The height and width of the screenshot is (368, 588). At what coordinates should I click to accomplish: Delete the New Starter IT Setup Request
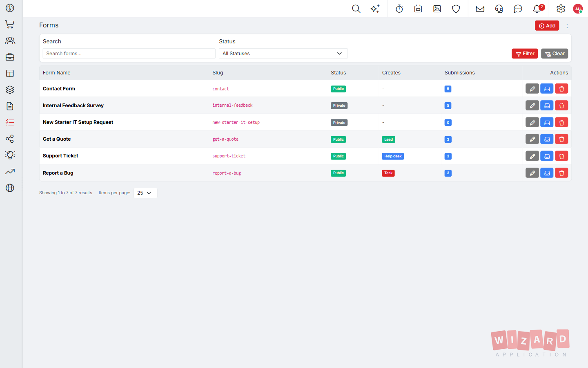pos(561,122)
